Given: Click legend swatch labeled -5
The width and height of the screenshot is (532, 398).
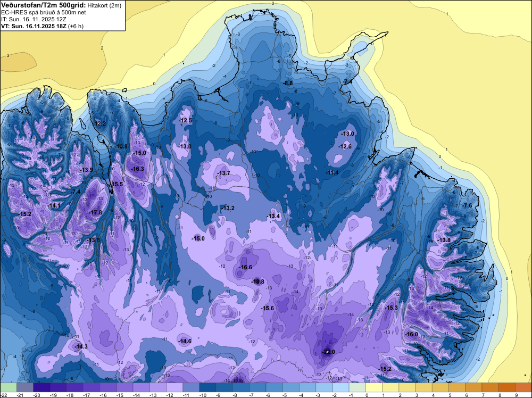Looking at the screenshot, I should click(291, 387).
